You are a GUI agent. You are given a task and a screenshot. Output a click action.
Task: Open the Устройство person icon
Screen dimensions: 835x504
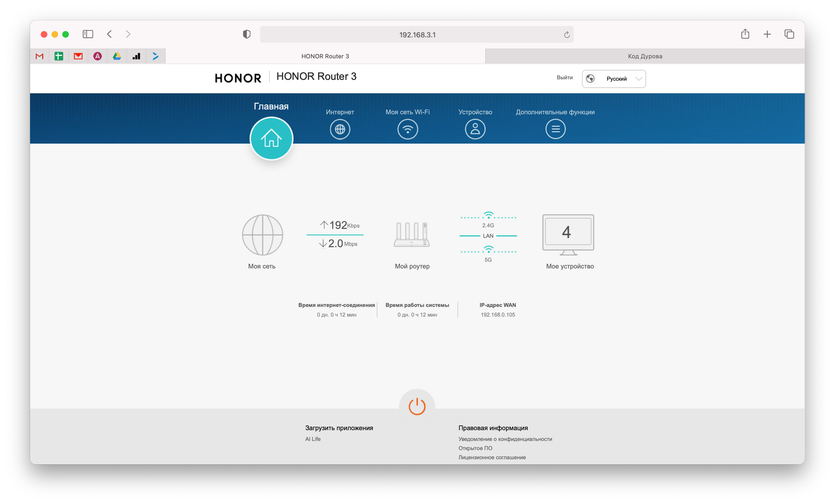475,129
